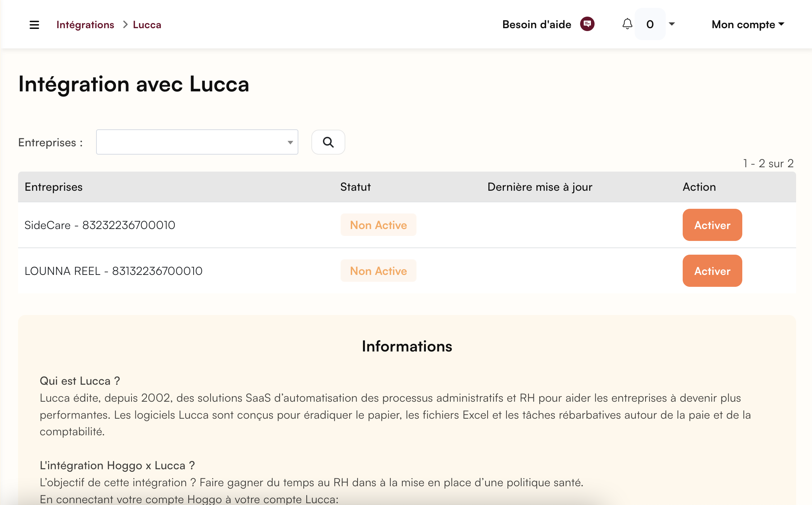This screenshot has width=812, height=505.
Task: Click Dernière mise à jour header
Action: [540, 187]
